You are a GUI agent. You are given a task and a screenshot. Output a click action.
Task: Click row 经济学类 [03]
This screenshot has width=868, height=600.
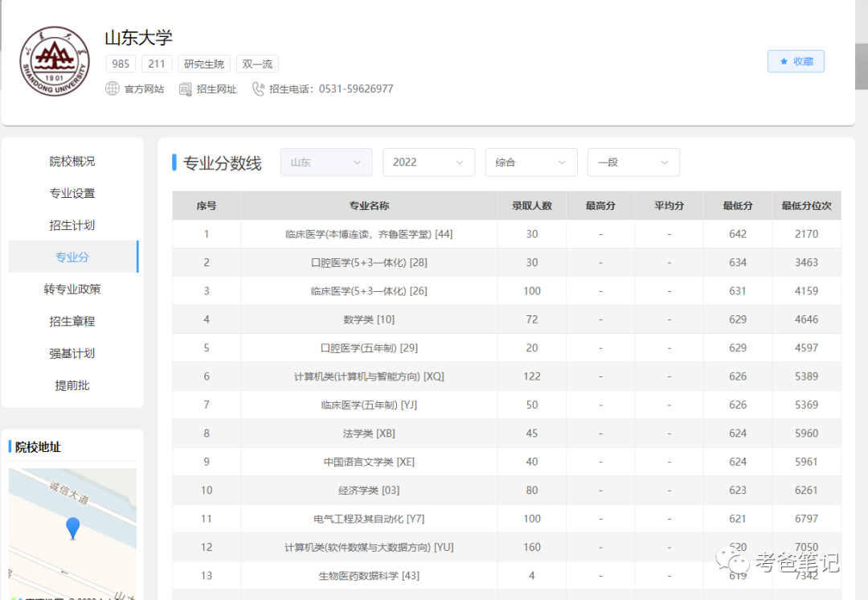506,491
